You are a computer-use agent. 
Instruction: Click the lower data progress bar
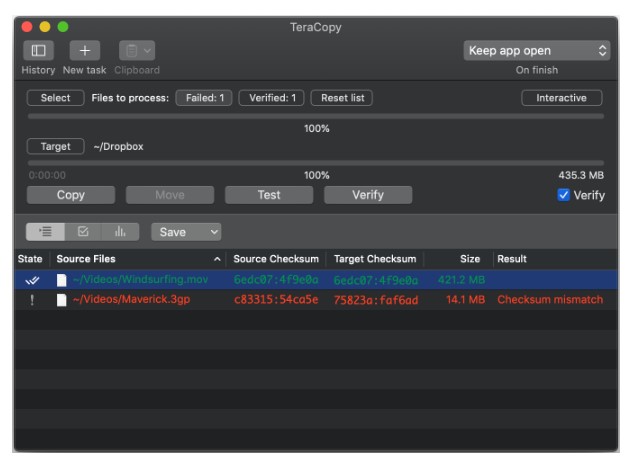[x=316, y=163]
